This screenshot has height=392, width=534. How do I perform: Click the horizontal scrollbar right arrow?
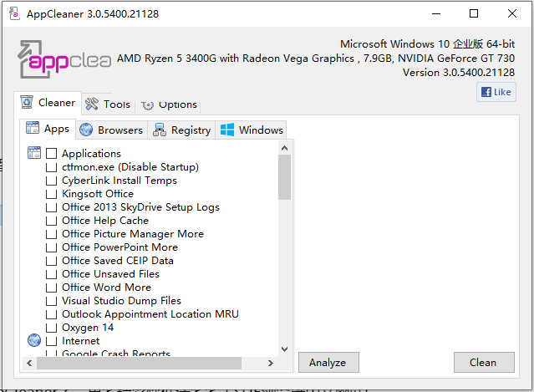pos(271,363)
